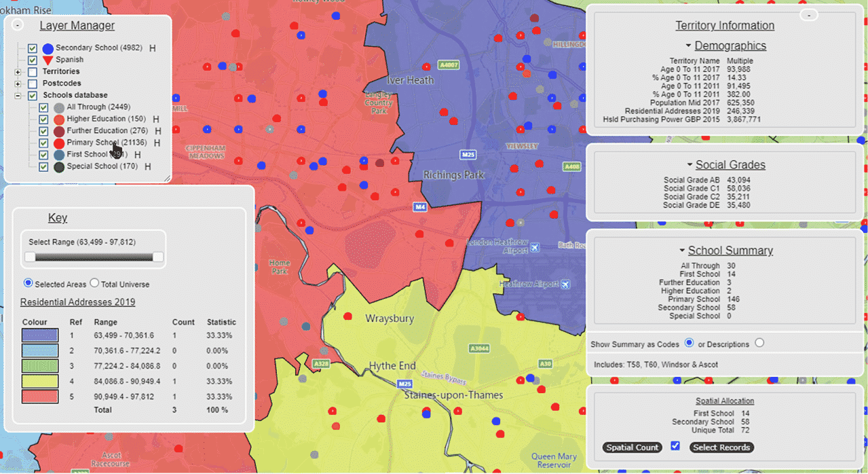
Task: Click the H icon beside Higher Education
Action: [156, 120]
